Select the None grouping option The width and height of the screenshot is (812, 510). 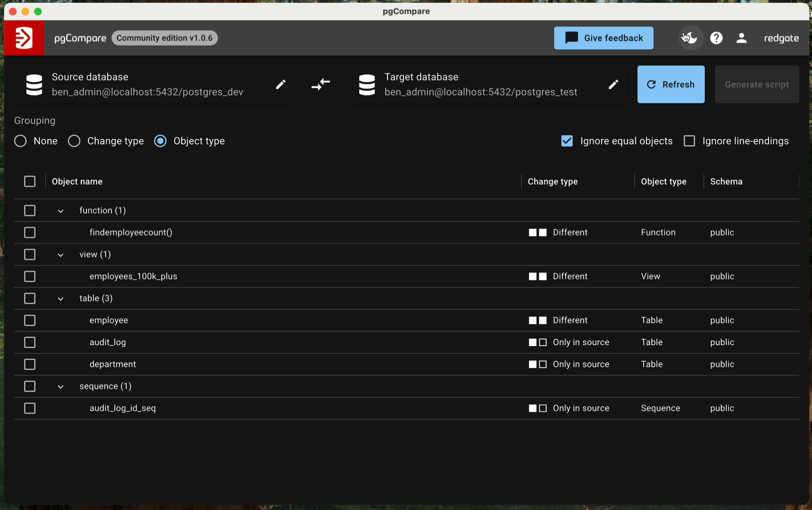click(x=21, y=141)
